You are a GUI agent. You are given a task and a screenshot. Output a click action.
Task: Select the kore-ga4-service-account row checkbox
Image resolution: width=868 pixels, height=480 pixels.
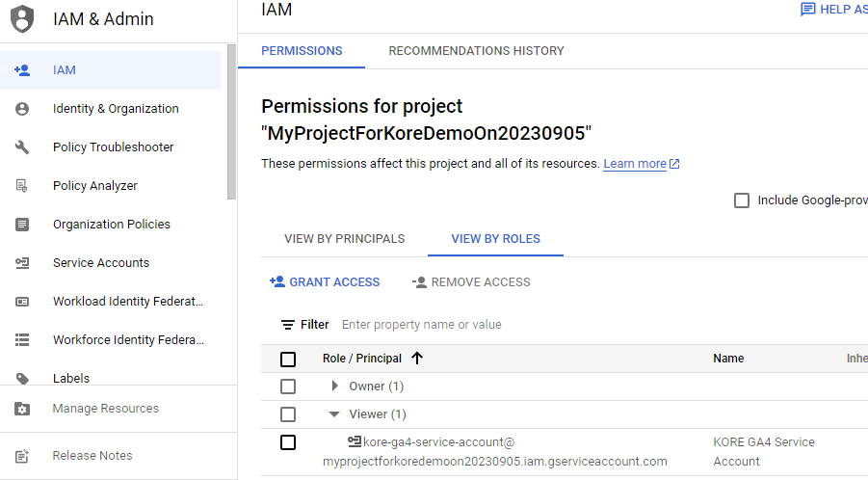(288, 442)
